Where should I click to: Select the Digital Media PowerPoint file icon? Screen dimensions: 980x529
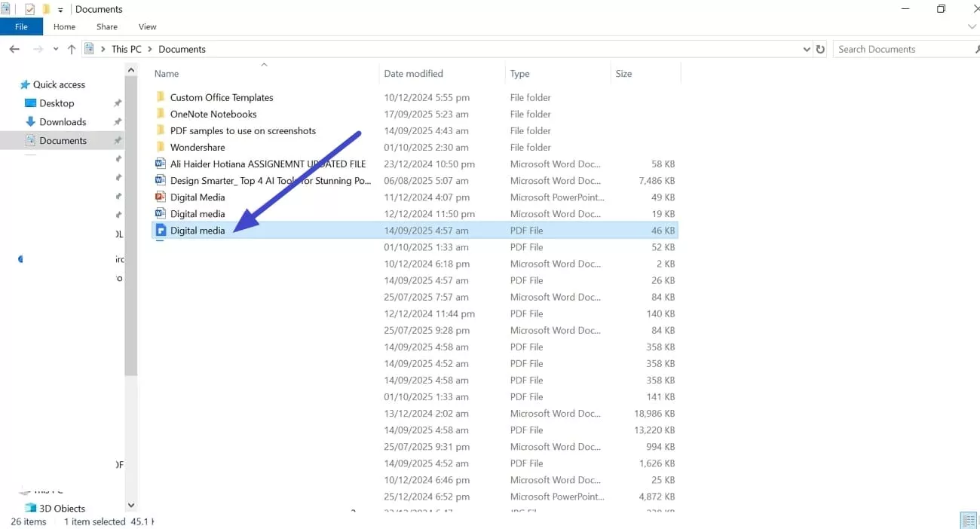(x=160, y=197)
